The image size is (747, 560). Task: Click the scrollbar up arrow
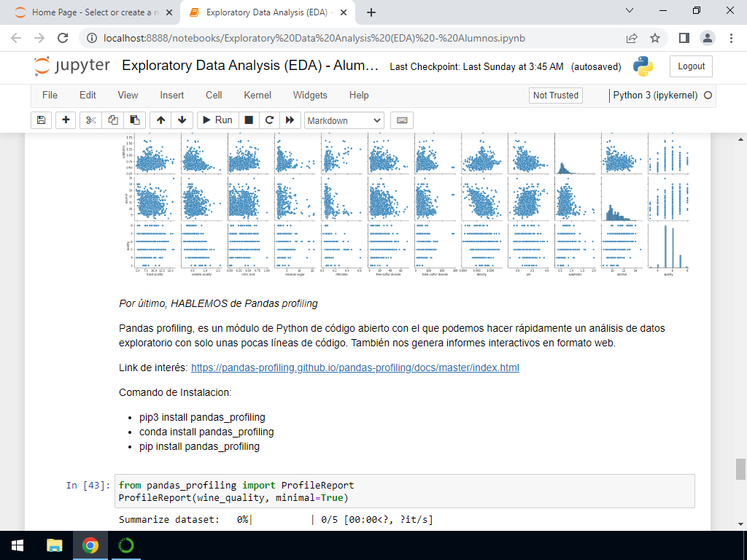click(x=740, y=139)
